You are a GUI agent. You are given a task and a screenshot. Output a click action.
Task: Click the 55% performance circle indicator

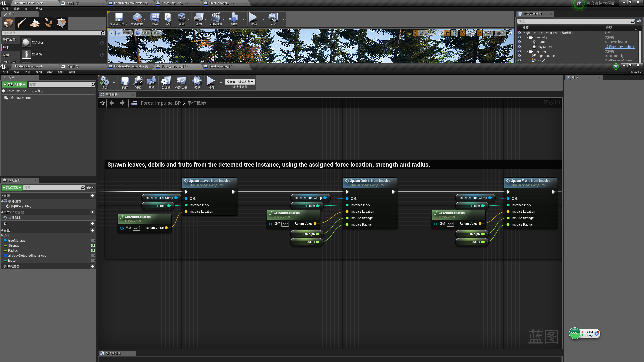[x=575, y=333]
